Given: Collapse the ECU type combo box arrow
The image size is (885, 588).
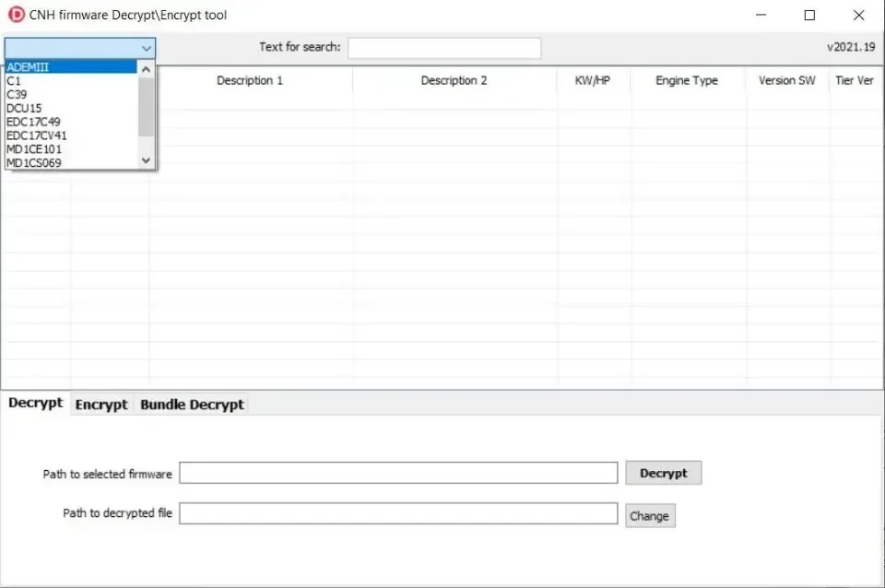Looking at the screenshot, I should [146, 48].
